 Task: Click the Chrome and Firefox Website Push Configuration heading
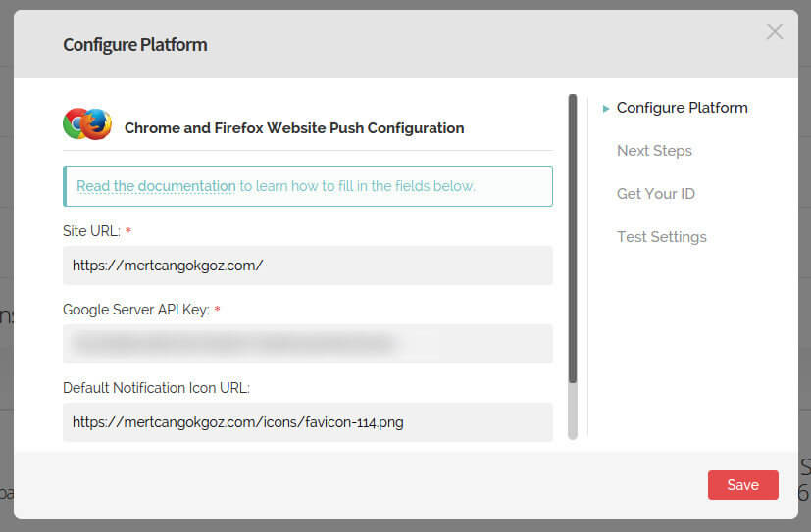(x=294, y=128)
